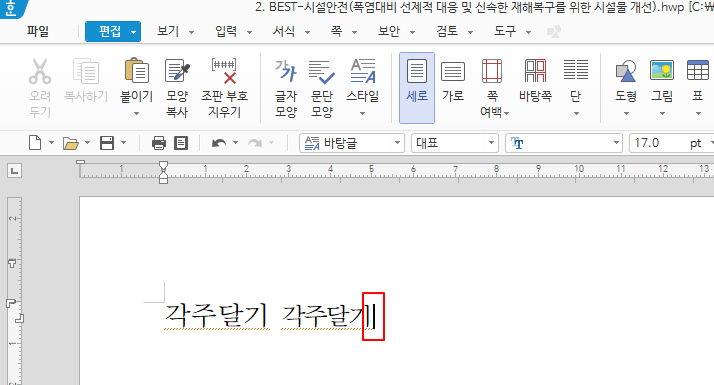Select the 편집 menu tab

[x=112, y=31]
